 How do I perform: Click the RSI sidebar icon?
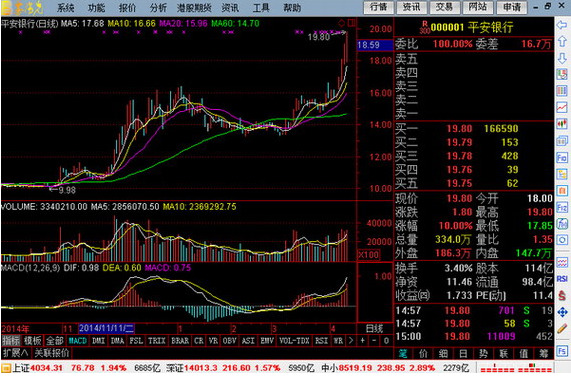pyautogui.click(x=562, y=279)
